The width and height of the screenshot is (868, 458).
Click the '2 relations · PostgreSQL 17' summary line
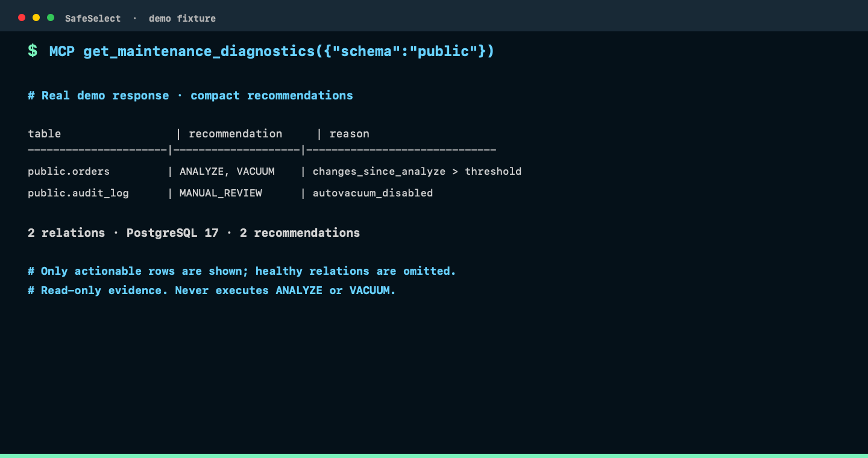click(x=194, y=233)
